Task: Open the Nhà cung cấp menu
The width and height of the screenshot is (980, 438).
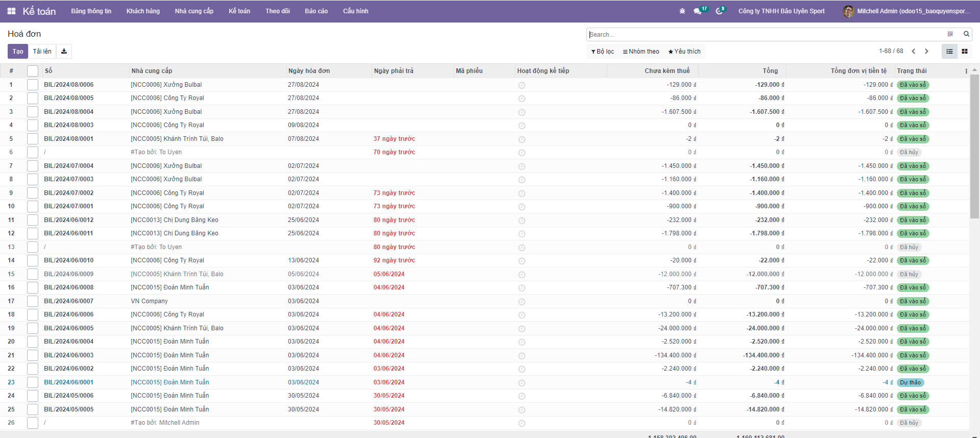Action: (x=194, y=11)
